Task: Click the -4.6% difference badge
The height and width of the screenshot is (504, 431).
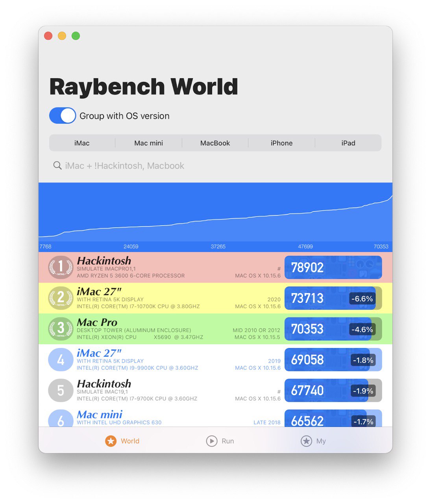Action: click(362, 330)
